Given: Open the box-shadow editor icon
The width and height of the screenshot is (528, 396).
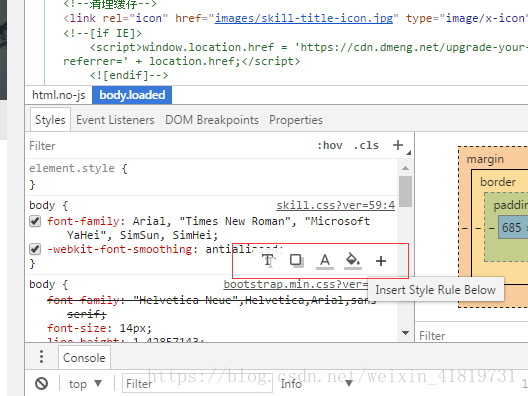Looking at the screenshot, I should pyautogui.click(x=296, y=261).
